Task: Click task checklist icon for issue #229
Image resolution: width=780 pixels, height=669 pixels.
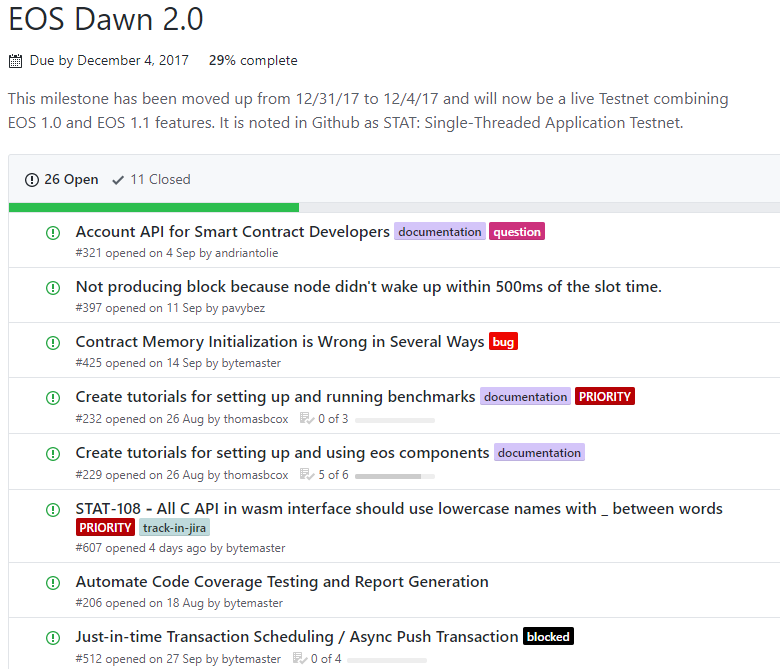Action: click(306, 474)
